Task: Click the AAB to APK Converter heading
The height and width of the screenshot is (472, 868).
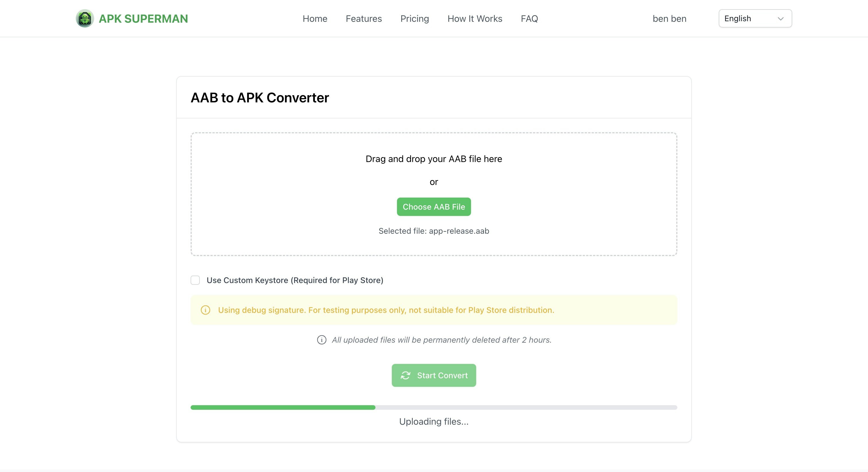Action: pyautogui.click(x=260, y=97)
